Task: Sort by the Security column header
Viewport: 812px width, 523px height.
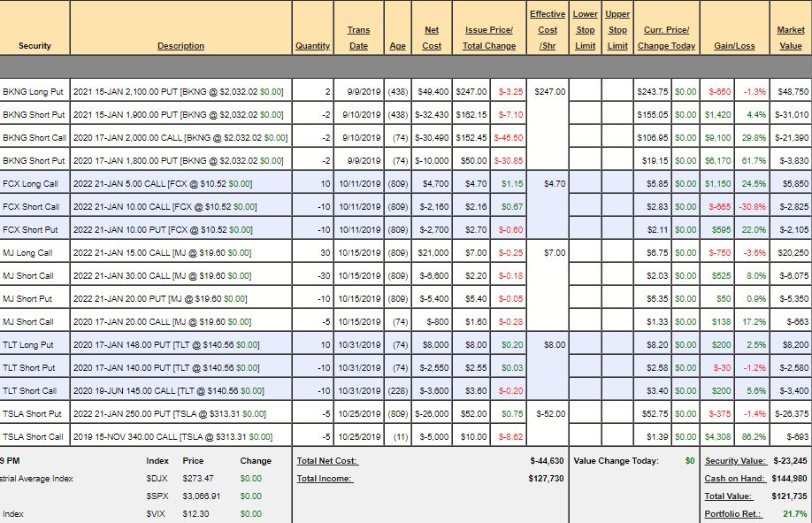Action: (x=34, y=46)
